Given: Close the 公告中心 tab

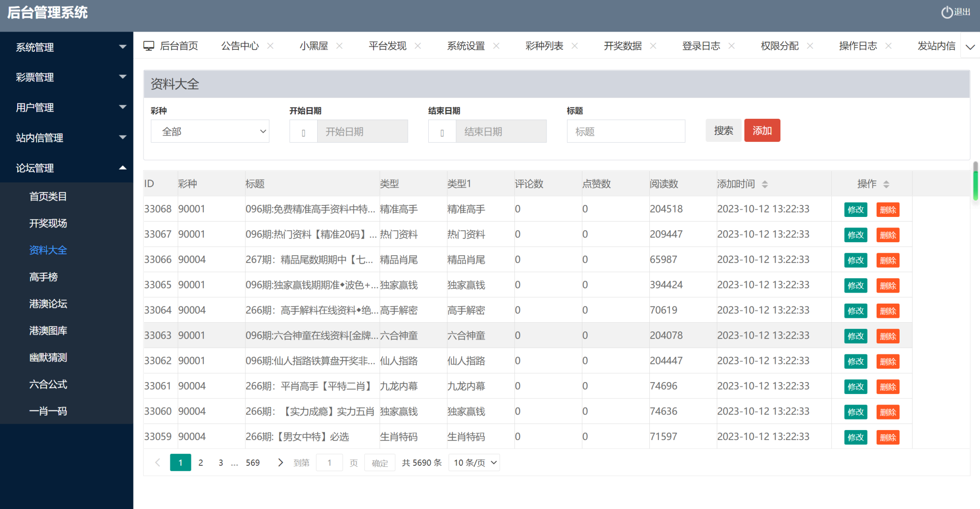Looking at the screenshot, I should pyautogui.click(x=270, y=45).
